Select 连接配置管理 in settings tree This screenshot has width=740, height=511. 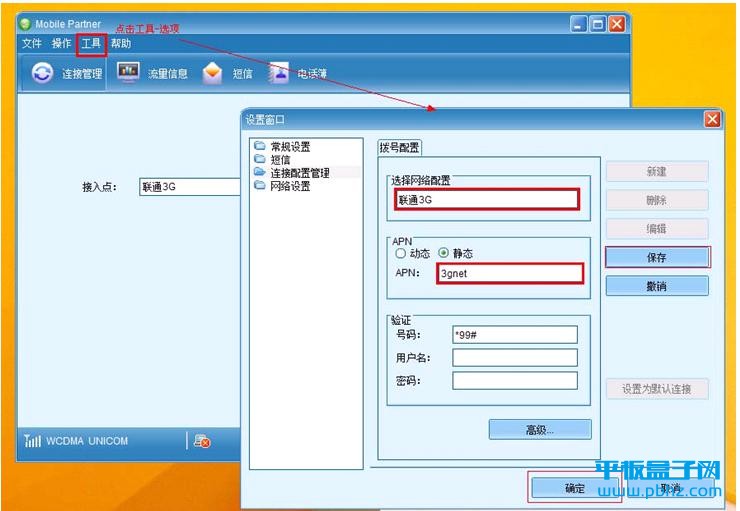[x=300, y=173]
